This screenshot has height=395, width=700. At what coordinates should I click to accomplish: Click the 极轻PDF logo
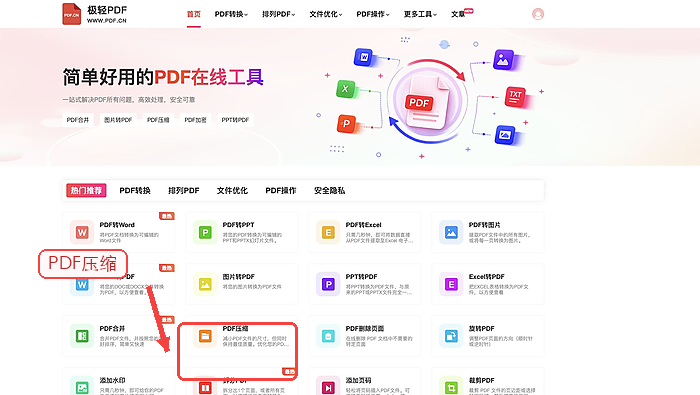[x=95, y=14]
